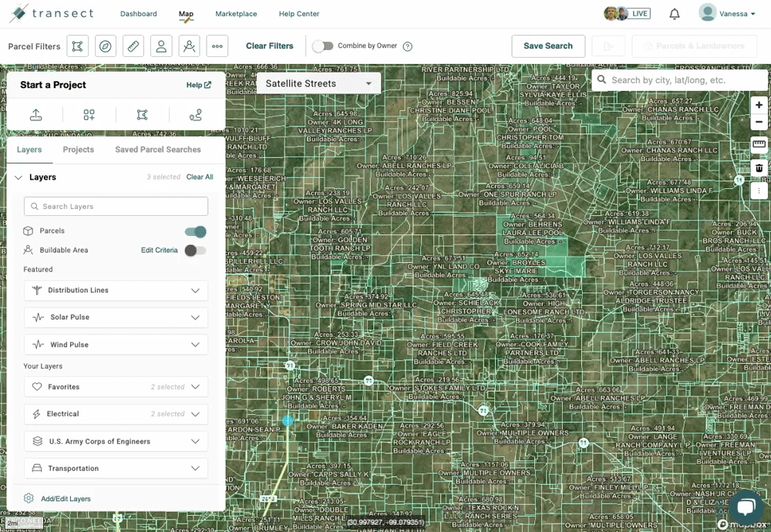Click the Combine by Owner help icon
Image resolution: width=771 pixels, height=532 pixels.
[x=408, y=46]
